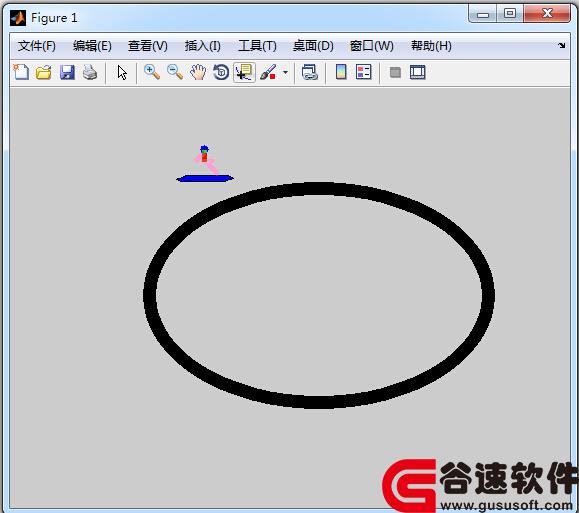This screenshot has height=513, width=579.
Task: Activate the Zoom In magnifier tool
Action: (152, 72)
